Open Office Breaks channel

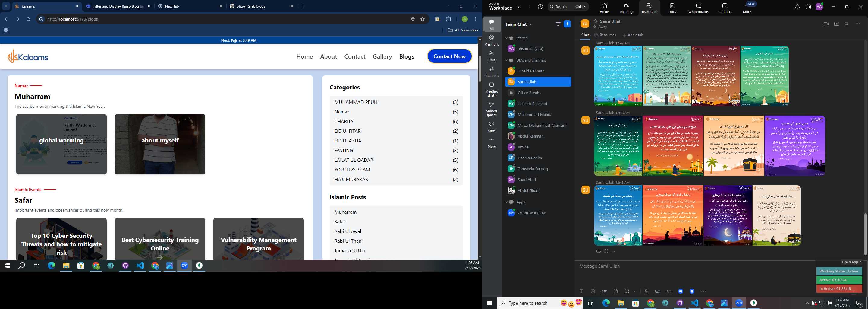[538, 93]
